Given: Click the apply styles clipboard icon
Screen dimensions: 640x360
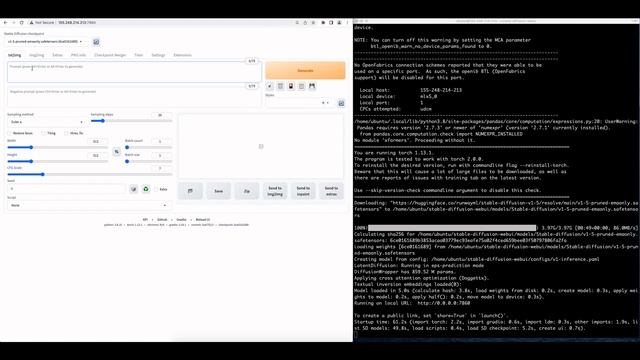Looking at the screenshot, I should (x=302, y=86).
